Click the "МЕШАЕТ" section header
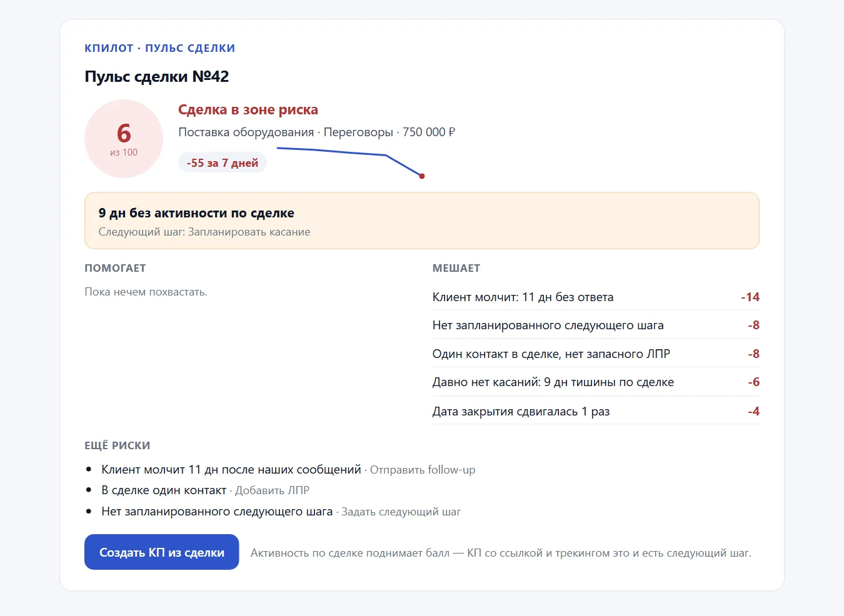 pyautogui.click(x=456, y=268)
